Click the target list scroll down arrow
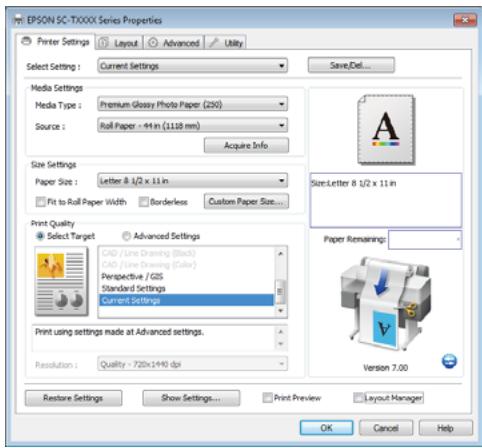This screenshot has height=448, width=482. [280, 311]
